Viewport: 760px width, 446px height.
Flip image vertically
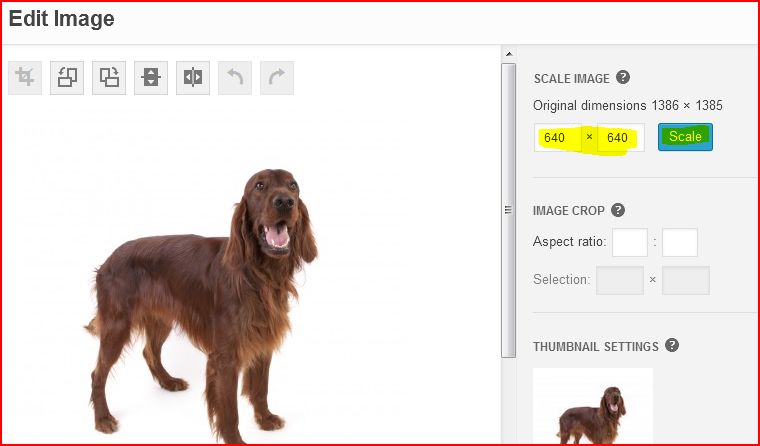[151, 78]
